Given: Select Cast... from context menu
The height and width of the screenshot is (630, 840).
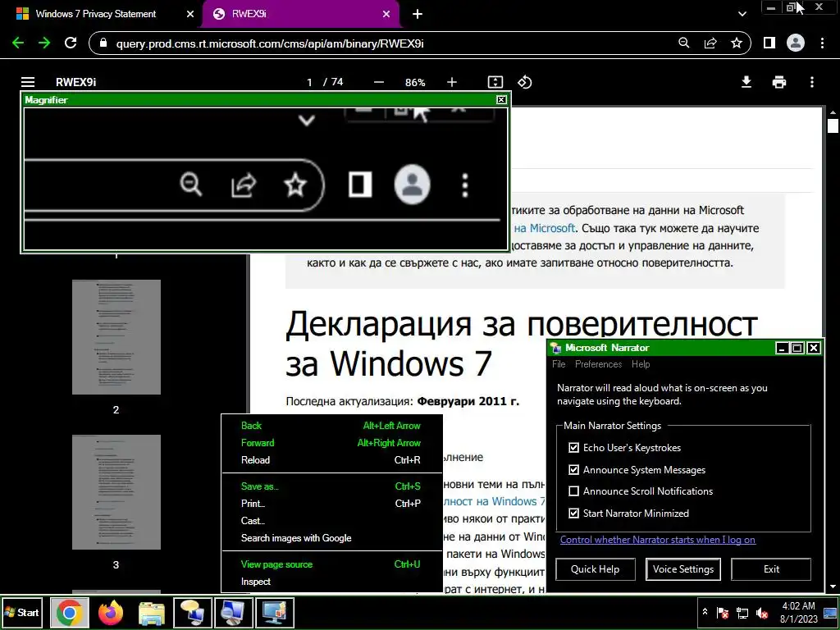Looking at the screenshot, I should coord(331,520).
